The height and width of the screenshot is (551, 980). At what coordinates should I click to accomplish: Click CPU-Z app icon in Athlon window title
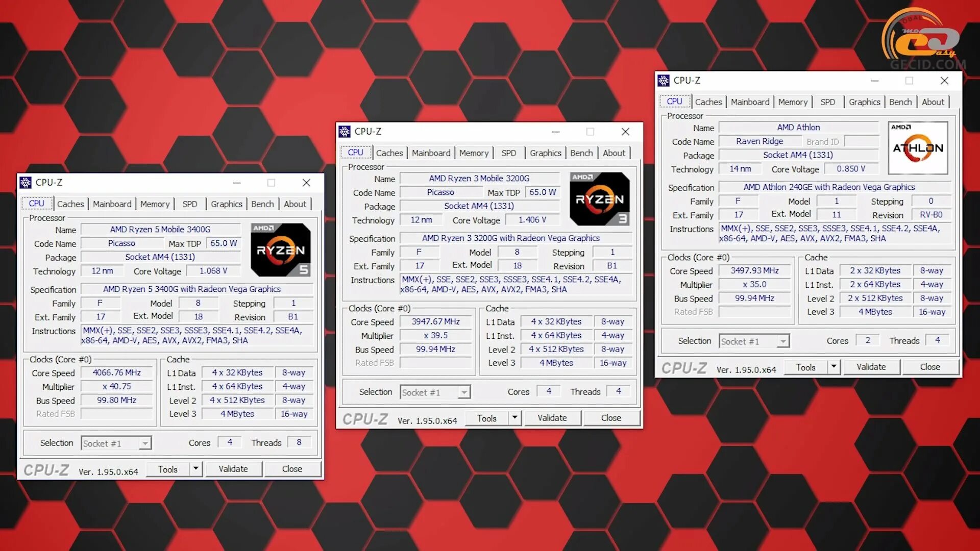pyautogui.click(x=664, y=81)
